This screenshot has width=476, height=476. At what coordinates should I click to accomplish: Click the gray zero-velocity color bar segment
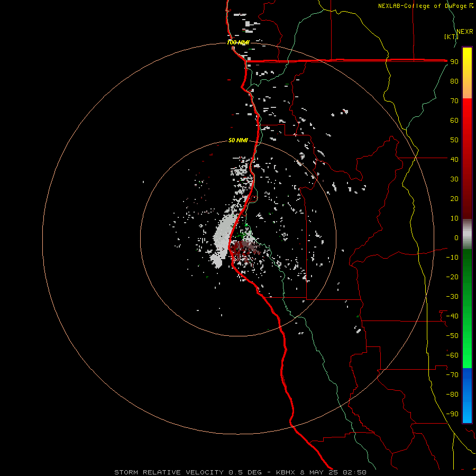[467, 234]
